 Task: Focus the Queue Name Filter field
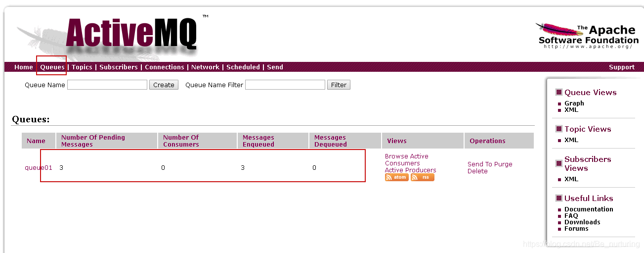pyautogui.click(x=285, y=85)
